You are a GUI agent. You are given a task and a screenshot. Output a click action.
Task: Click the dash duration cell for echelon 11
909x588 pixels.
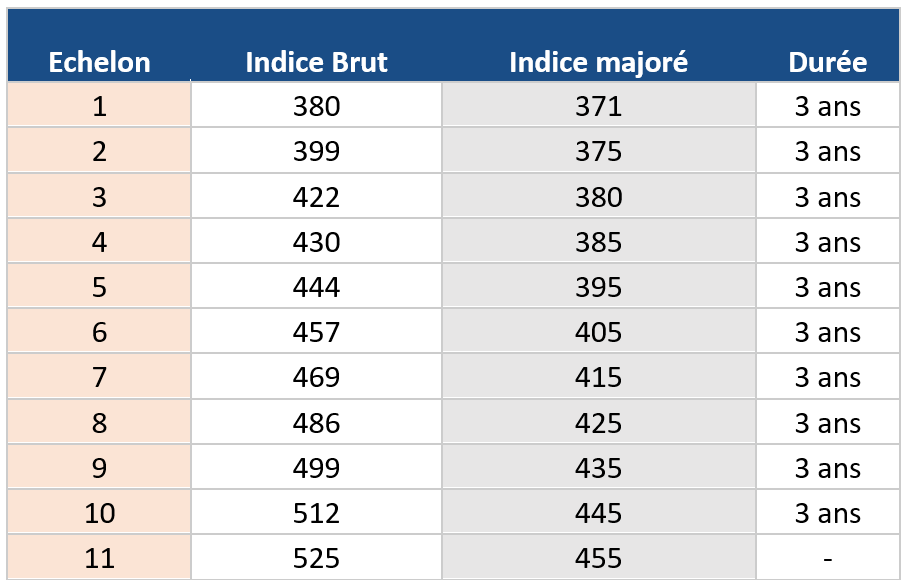(x=827, y=558)
